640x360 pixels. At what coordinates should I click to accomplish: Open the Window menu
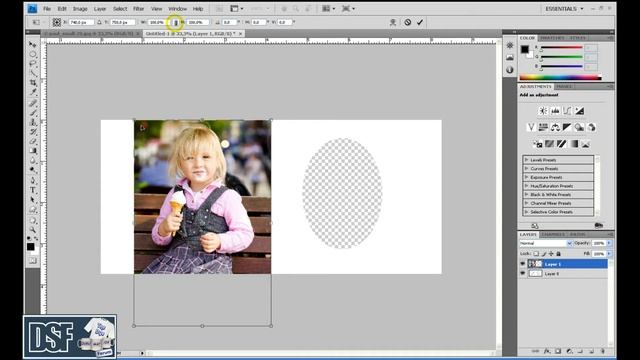click(x=178, y=9)
